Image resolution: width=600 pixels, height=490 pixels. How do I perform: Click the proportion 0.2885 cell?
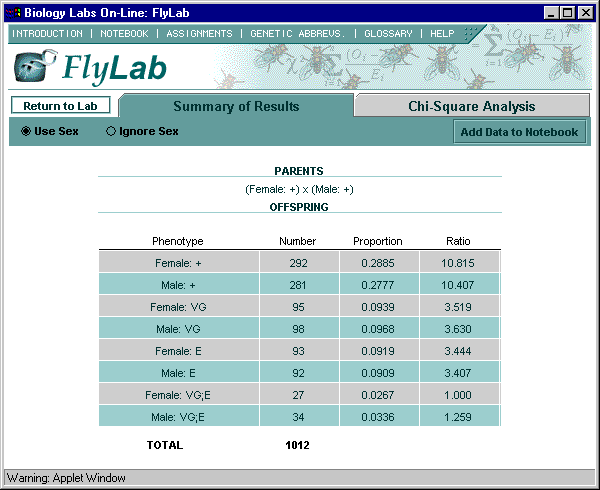(x=379, y=263)
